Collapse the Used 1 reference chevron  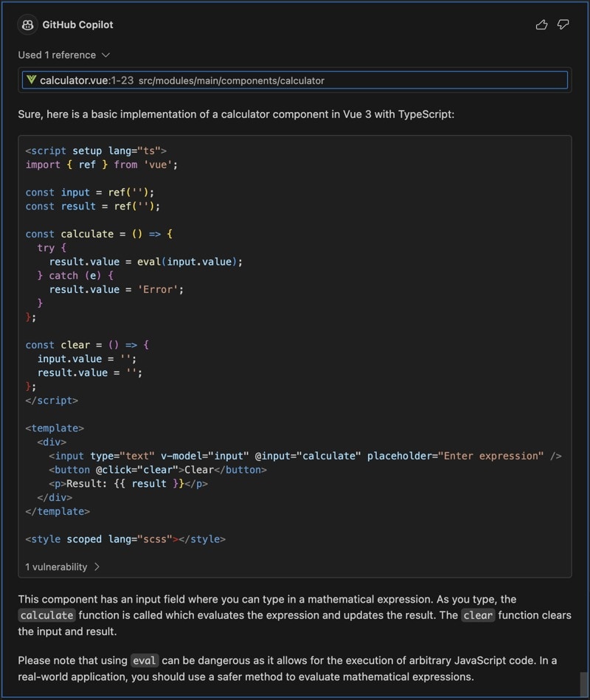[105, 55]
